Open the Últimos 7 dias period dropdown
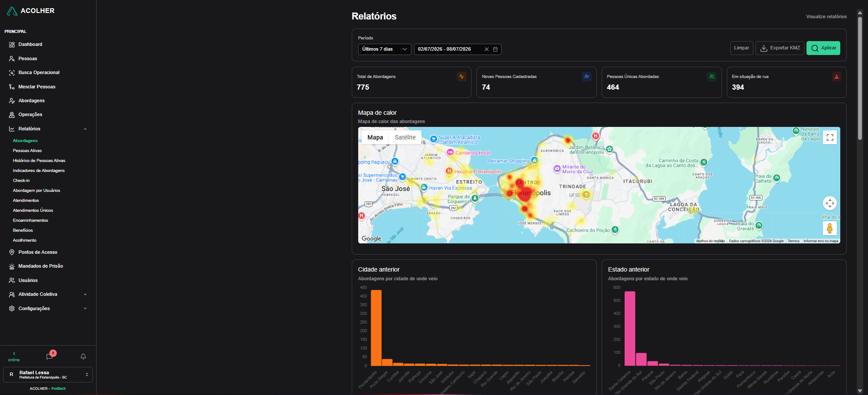This screenshot has height=395, width=868. coord(385,49)
